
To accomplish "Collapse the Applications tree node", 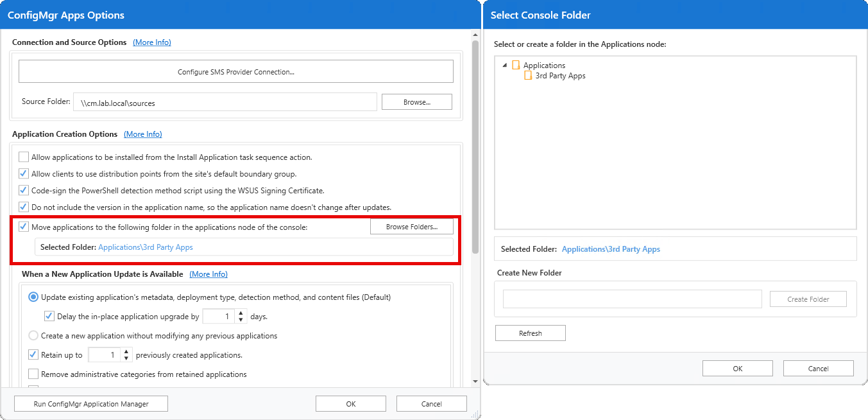I will [x=504, y=65].
